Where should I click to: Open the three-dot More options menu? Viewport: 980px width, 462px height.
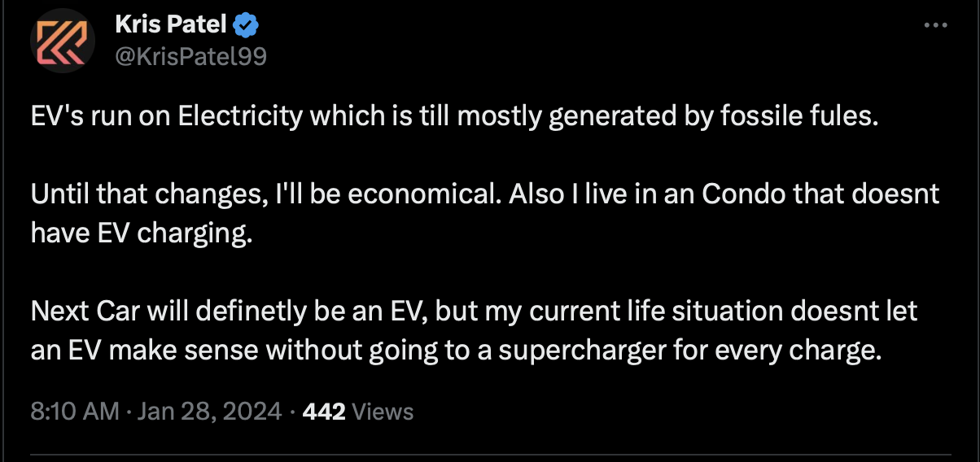click(937, 25)
